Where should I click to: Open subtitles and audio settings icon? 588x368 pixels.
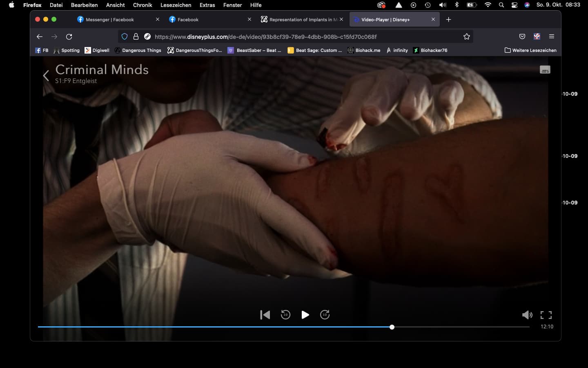pos(545,70)
